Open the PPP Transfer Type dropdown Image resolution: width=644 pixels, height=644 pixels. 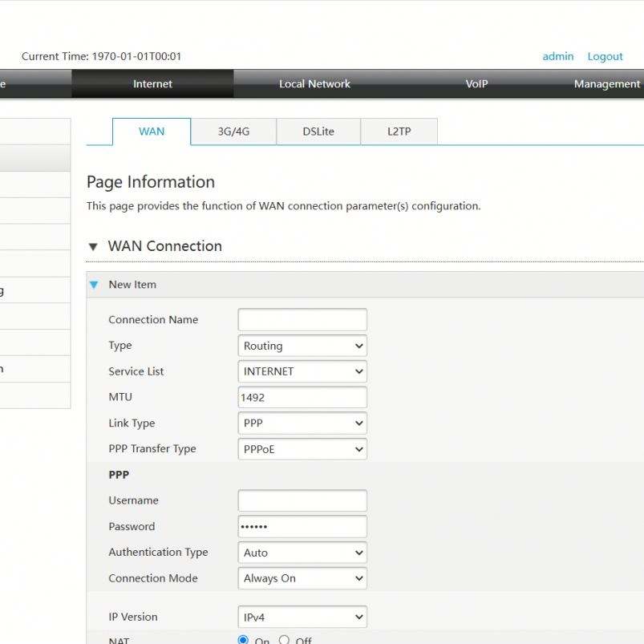[302, 449]
